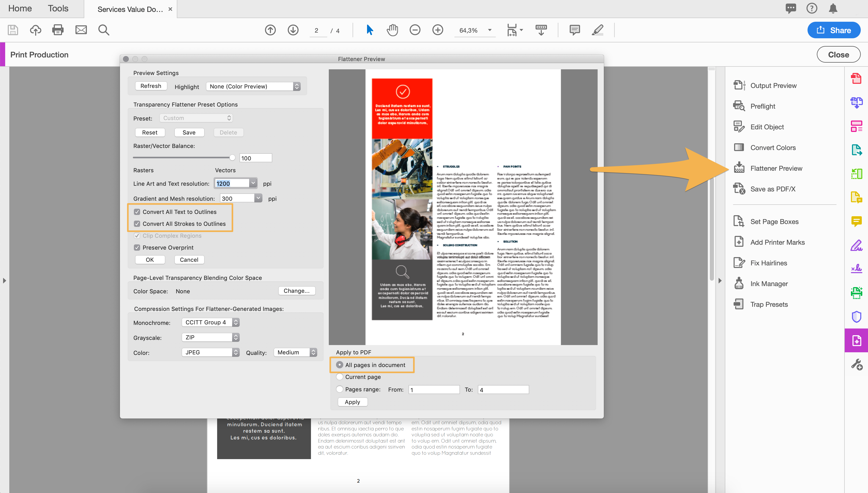Zoom in with the plus icon

point(438,30)
